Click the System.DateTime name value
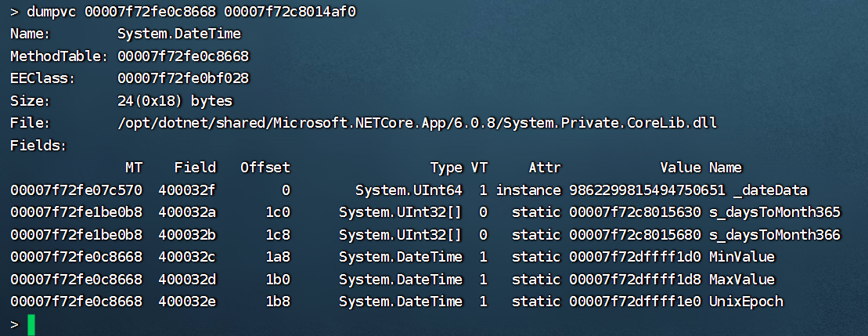Screen dimensions: 868x336 (179, 34)
